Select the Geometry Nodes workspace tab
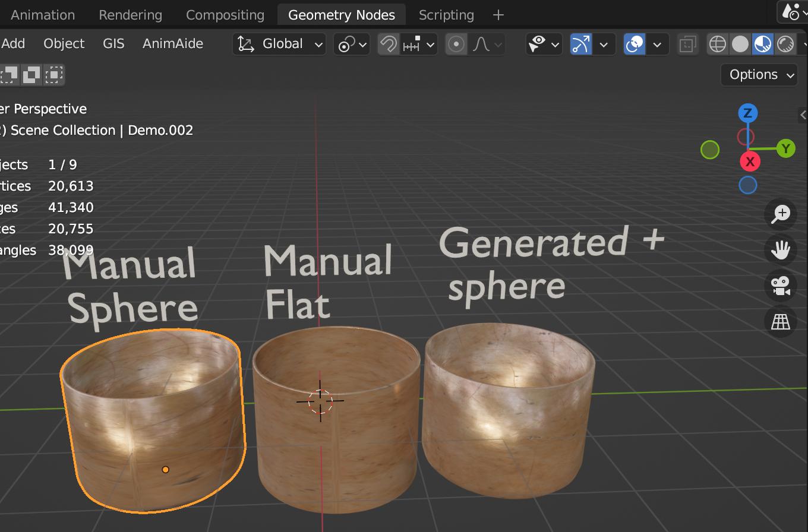Screen dimensions: 808x532 (x=342, y=15)
